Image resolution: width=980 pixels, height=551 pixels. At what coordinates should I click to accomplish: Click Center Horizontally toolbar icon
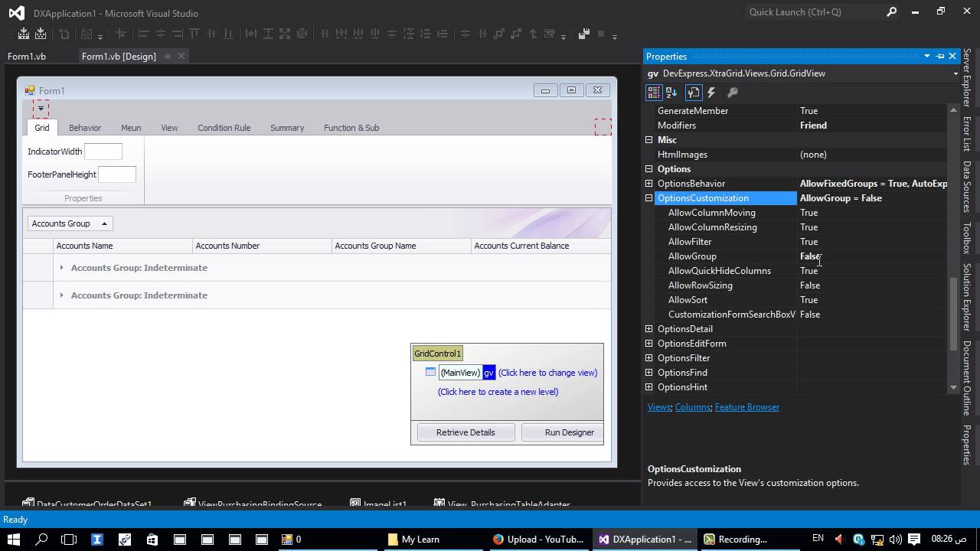click(x=465, y=34)
